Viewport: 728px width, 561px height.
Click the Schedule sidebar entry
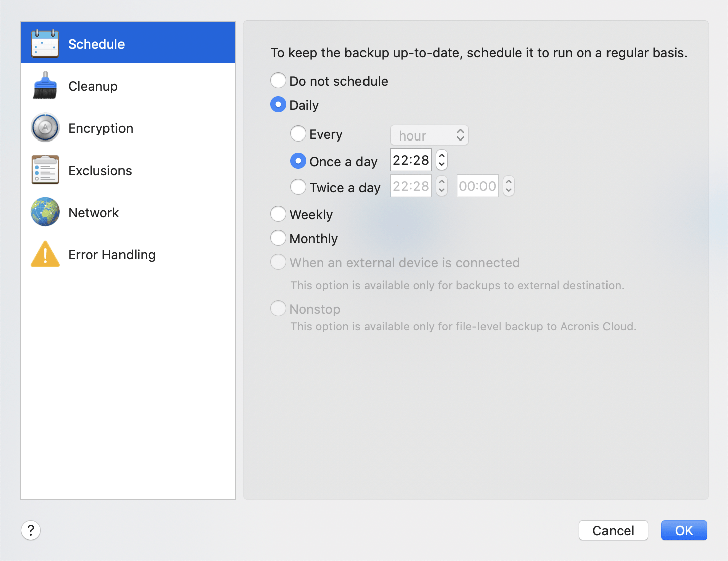coord(96,44)
